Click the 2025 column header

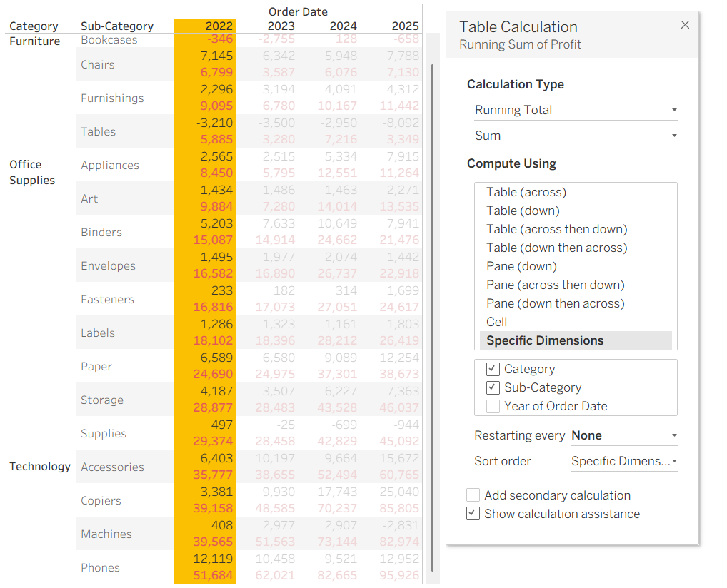pyautogui.click(x=405, y=26)
